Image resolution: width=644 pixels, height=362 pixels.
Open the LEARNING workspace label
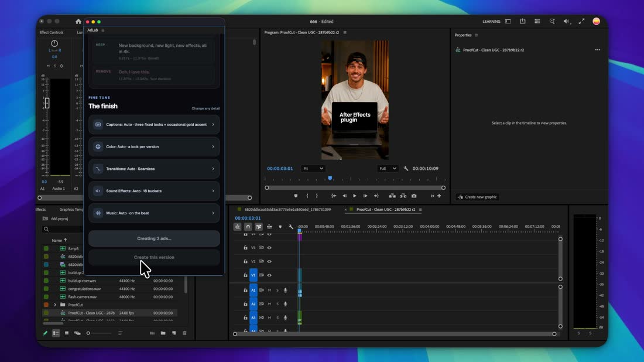(x=491, y=21)
